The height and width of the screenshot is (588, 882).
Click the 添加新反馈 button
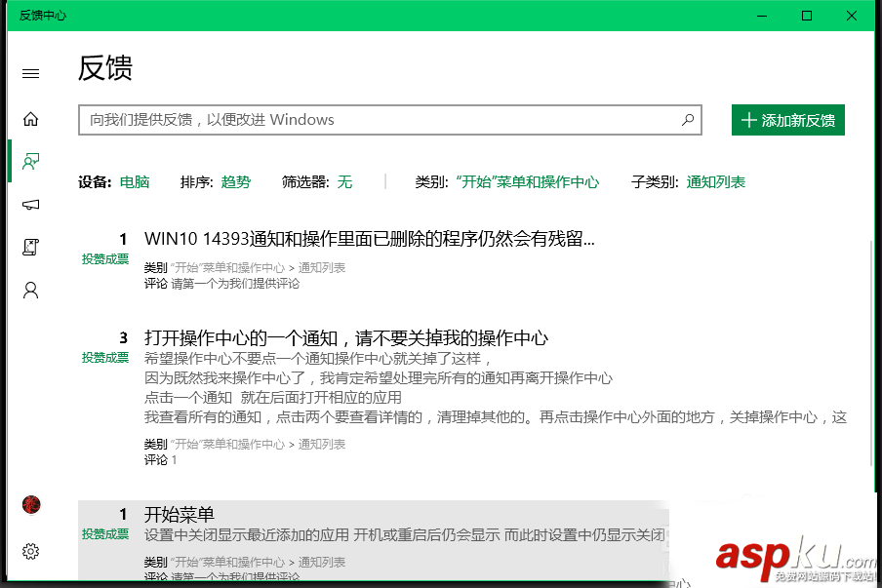point(788,120)
